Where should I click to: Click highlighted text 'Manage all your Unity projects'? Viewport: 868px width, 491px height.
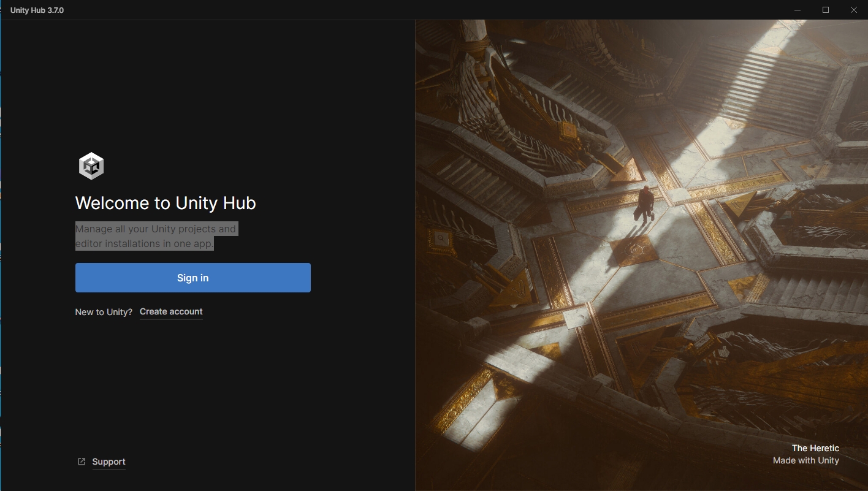tap(139, 229)
